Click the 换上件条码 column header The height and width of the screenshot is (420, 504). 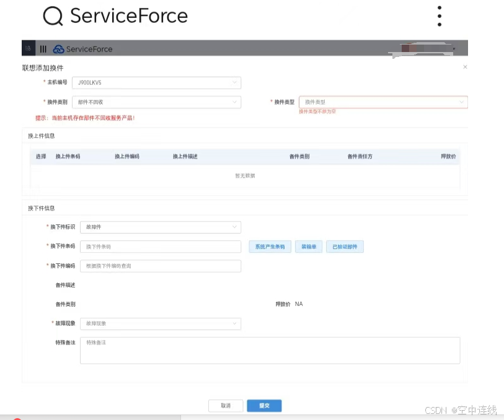coord(68,156)
